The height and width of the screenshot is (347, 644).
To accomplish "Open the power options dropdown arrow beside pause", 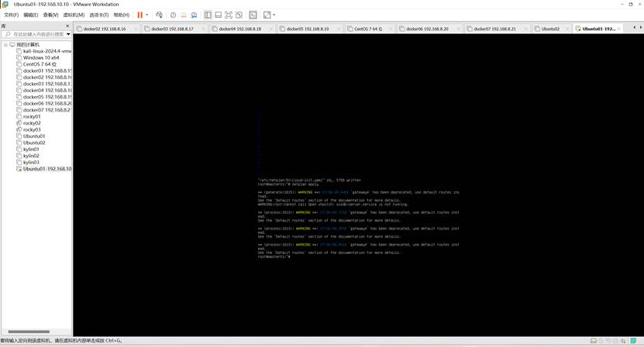I will (147, 15).
